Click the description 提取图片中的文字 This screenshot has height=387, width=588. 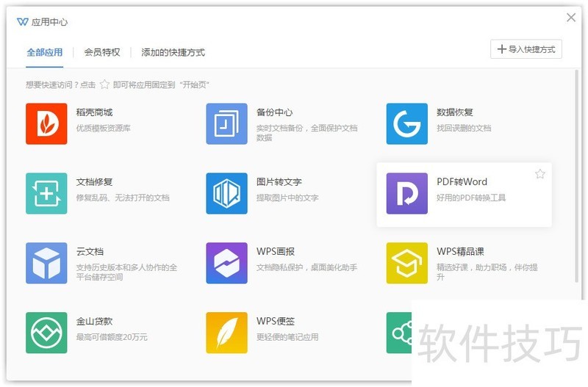point(287,198)
